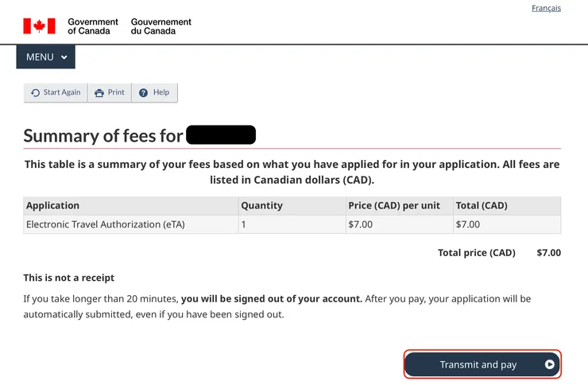
Task: Click the play arrow icon in Transmit and pay
Action: 549,364
